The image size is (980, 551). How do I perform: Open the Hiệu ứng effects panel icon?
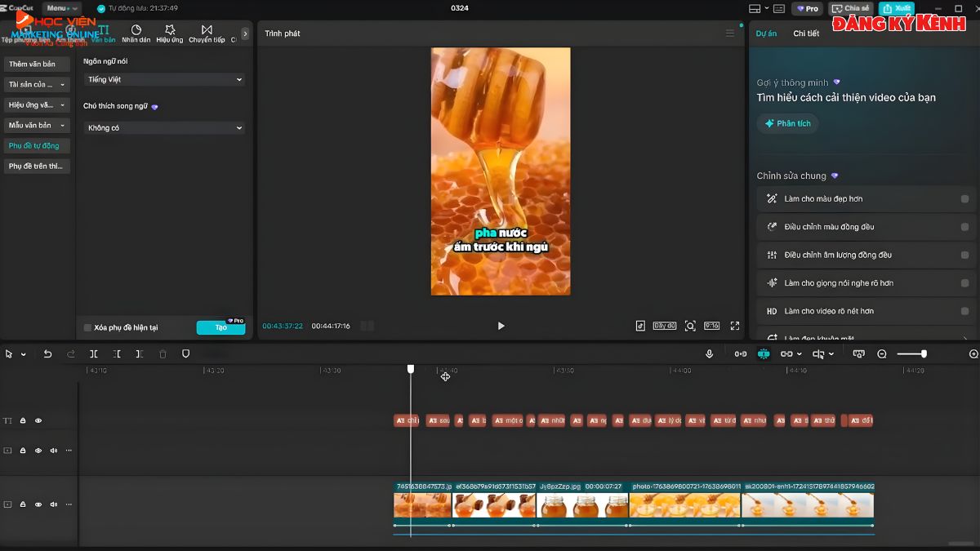pos(170,33)
